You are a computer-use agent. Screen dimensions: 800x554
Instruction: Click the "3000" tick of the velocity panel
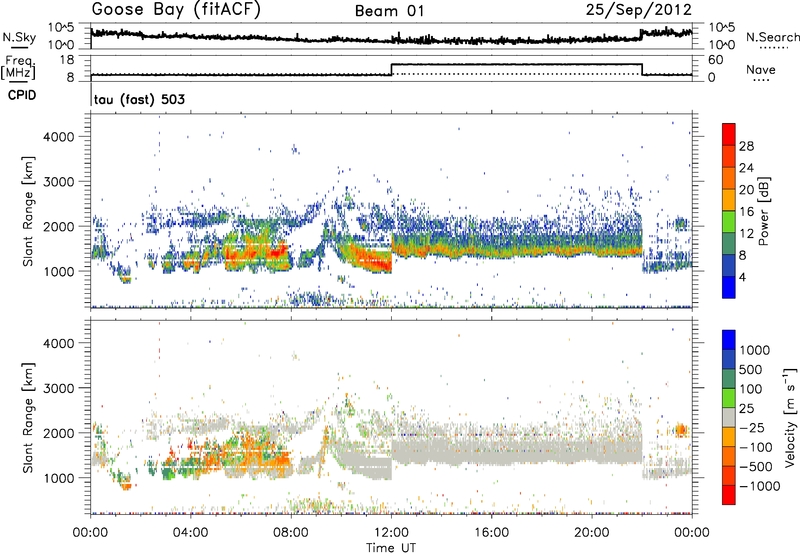pyautogui.click(x=58, y=388)
